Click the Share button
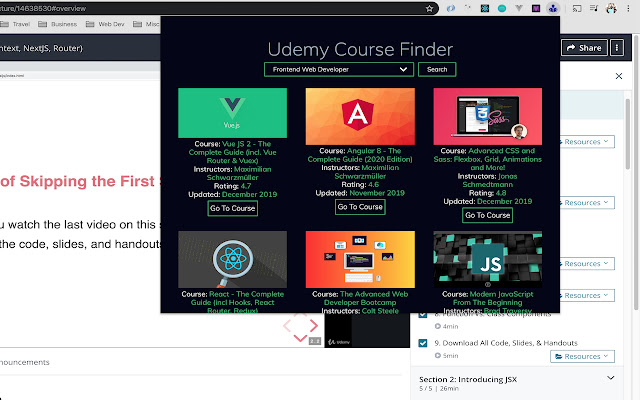640x400 pixels. 584,48
